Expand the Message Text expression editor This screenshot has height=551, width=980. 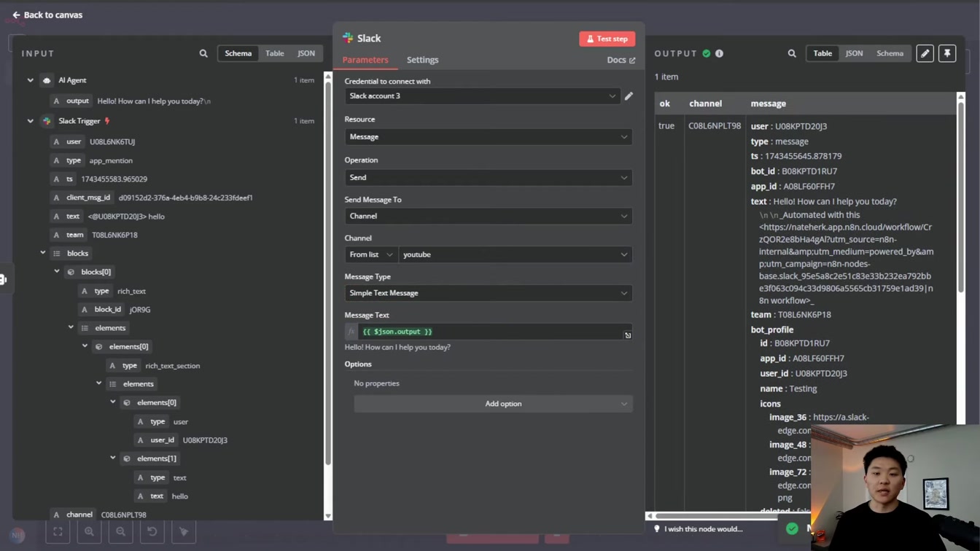click(628, 335)
